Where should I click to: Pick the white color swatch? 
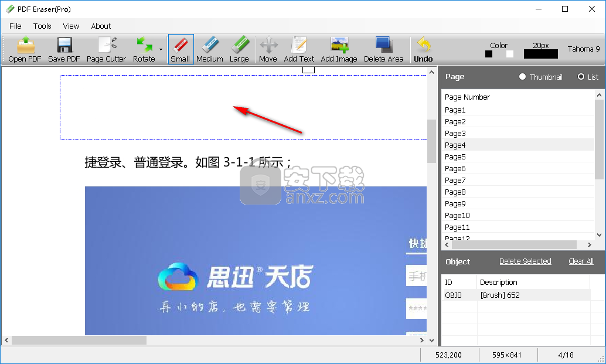coord(510,54)
